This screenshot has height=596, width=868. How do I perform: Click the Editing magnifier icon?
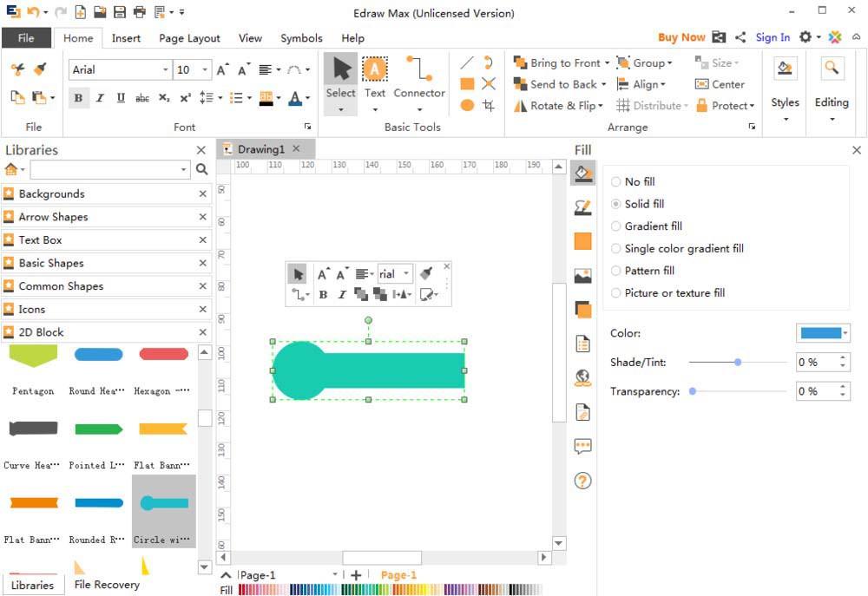click(831, 69)
